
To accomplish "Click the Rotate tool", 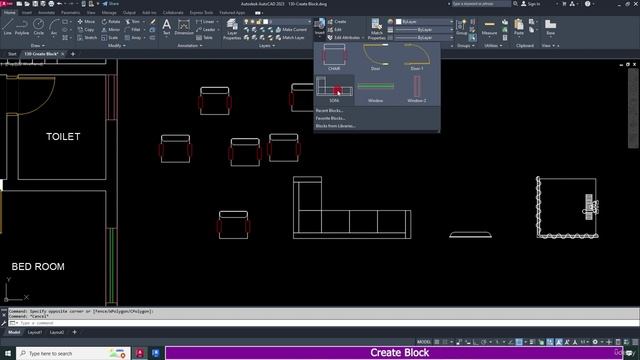I will click(111, 21).
